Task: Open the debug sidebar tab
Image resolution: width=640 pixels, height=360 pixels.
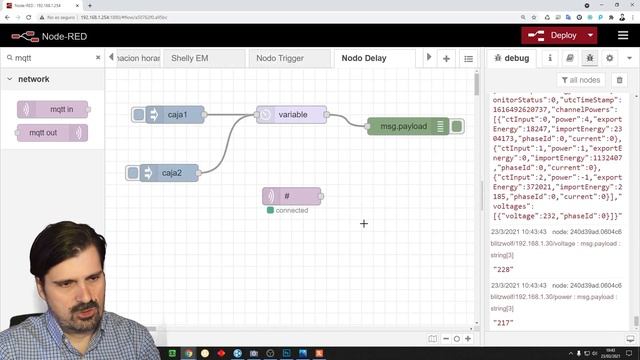Action: click(511, 58)
